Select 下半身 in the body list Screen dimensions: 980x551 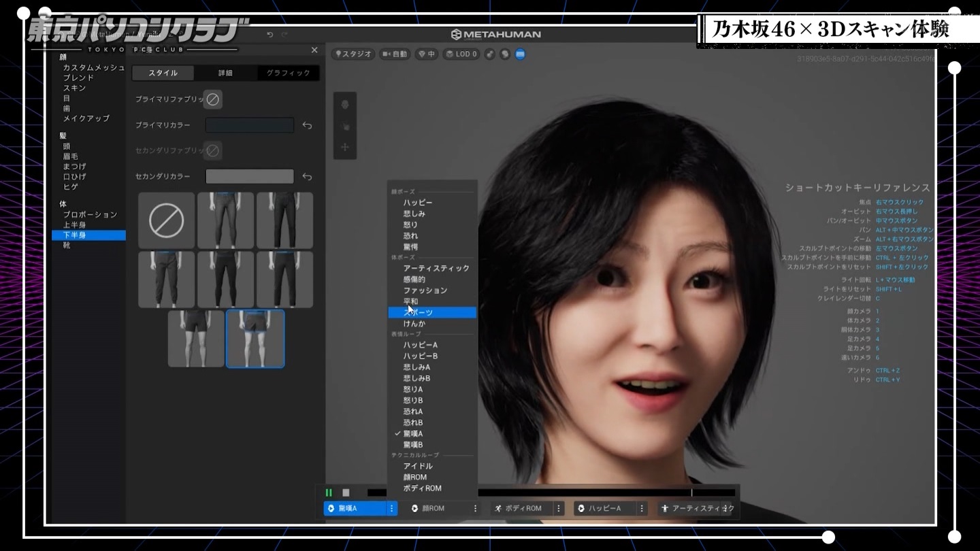[88, 235]
